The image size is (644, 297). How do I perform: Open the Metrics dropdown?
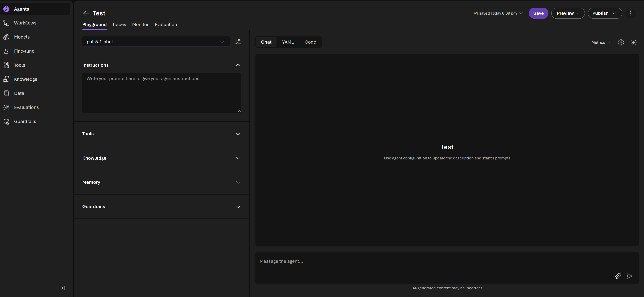pyautogui.click(x=601, y=43)
